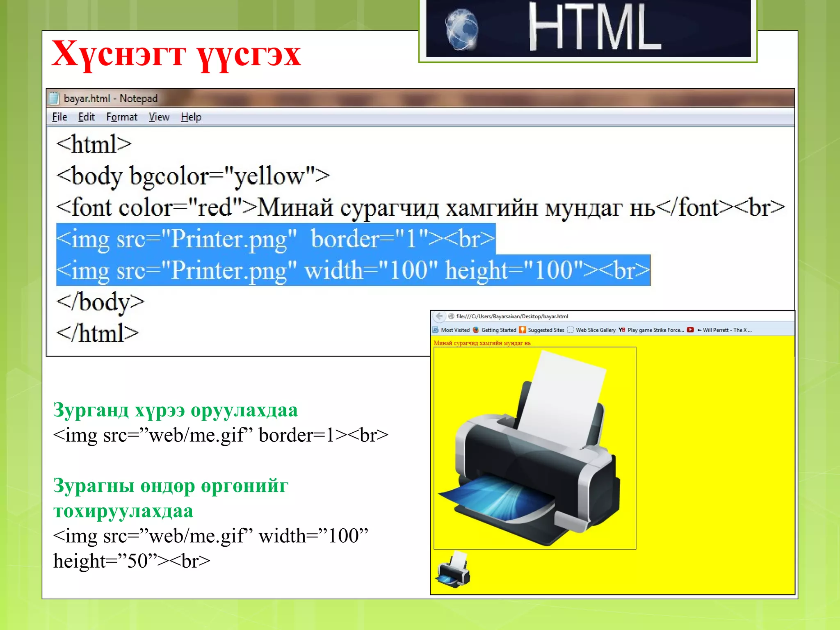Click the web/me.gif border=1 example code
Image resolution: width=840 pixels, height=630 pixels.
click(221, 435)
